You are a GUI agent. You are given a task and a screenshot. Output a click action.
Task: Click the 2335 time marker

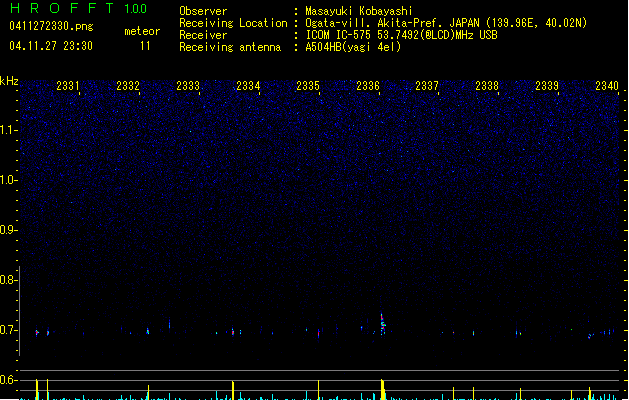(x=308, y=86)
